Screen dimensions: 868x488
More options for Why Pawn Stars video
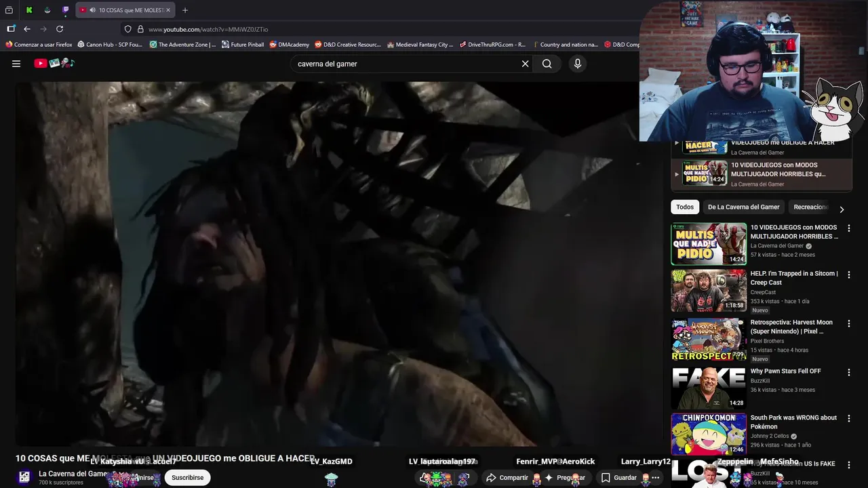[848, 372]
